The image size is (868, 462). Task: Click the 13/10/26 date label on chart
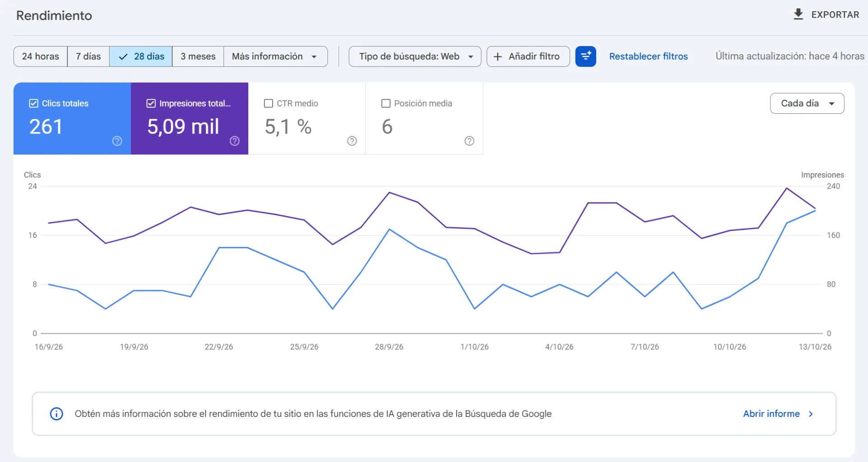[x=815, y=347]
